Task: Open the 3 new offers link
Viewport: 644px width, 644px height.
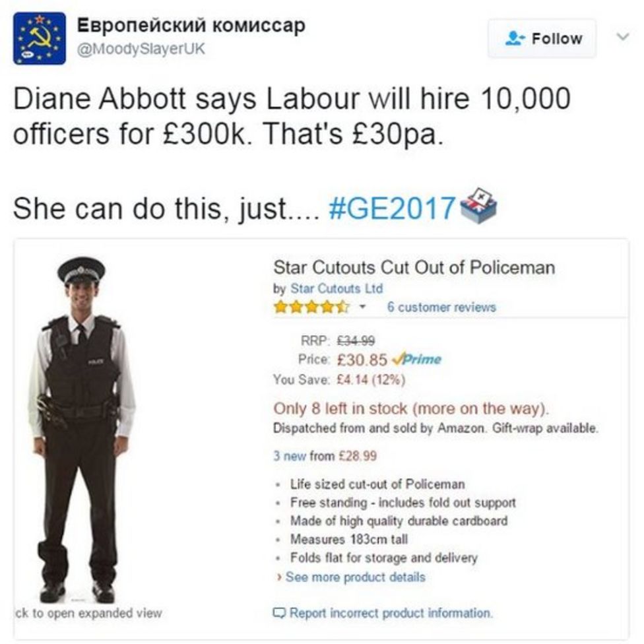Action: point(290,456)
